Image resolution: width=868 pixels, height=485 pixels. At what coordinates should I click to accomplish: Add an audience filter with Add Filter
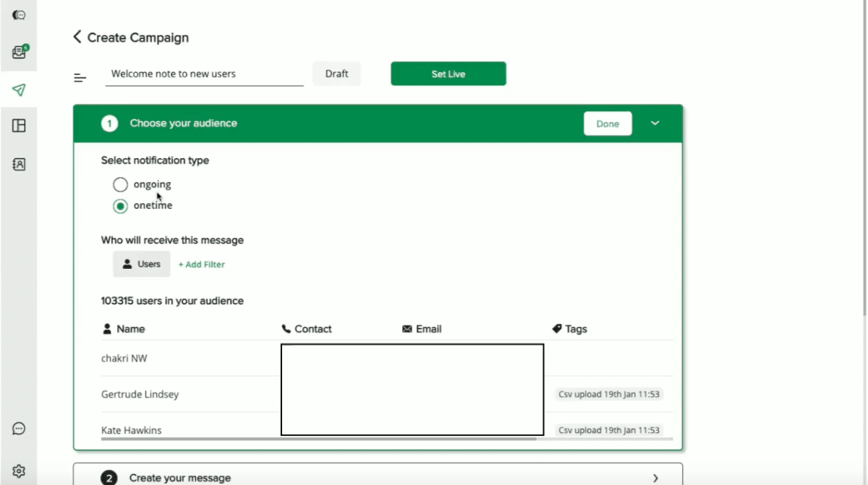[x=201, y=265]
